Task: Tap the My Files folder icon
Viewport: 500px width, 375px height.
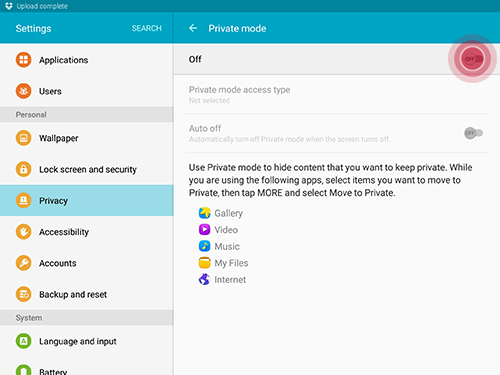Action: click(204, 263)
